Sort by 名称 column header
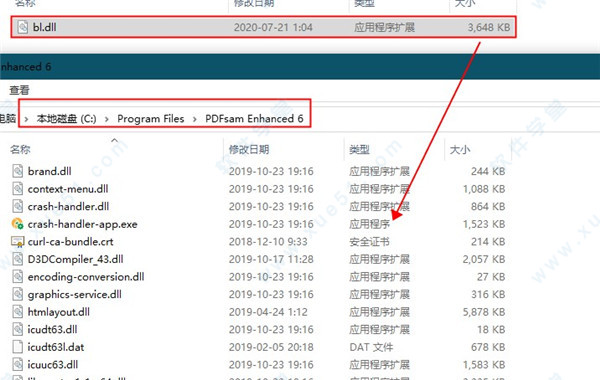 coord(20,149)
